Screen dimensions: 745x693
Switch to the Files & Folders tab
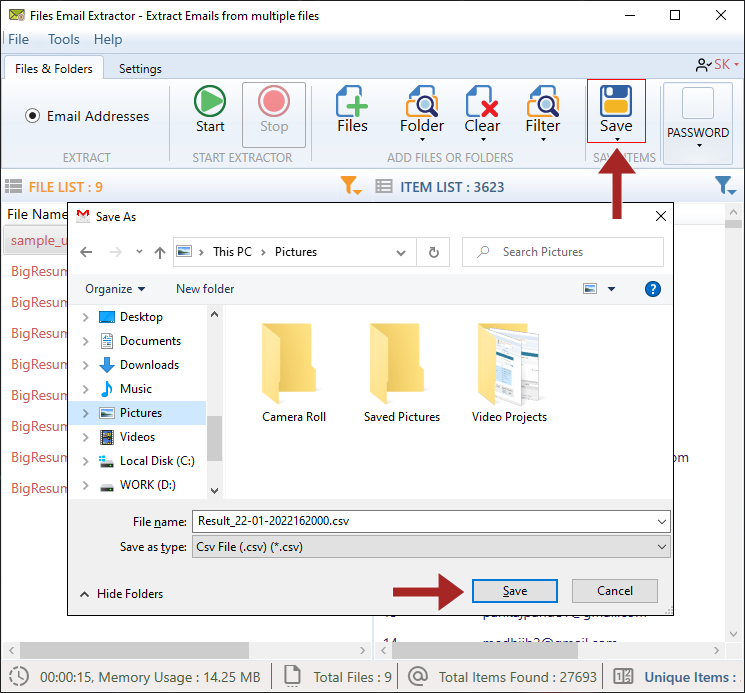click(x=54, y=68)
